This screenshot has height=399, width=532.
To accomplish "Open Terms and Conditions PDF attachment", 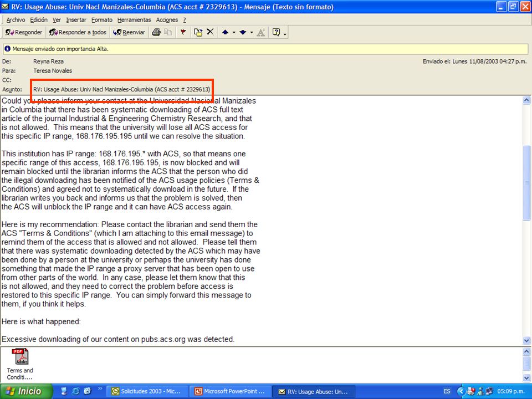I will pyautogui.click(x=20, y=364).
